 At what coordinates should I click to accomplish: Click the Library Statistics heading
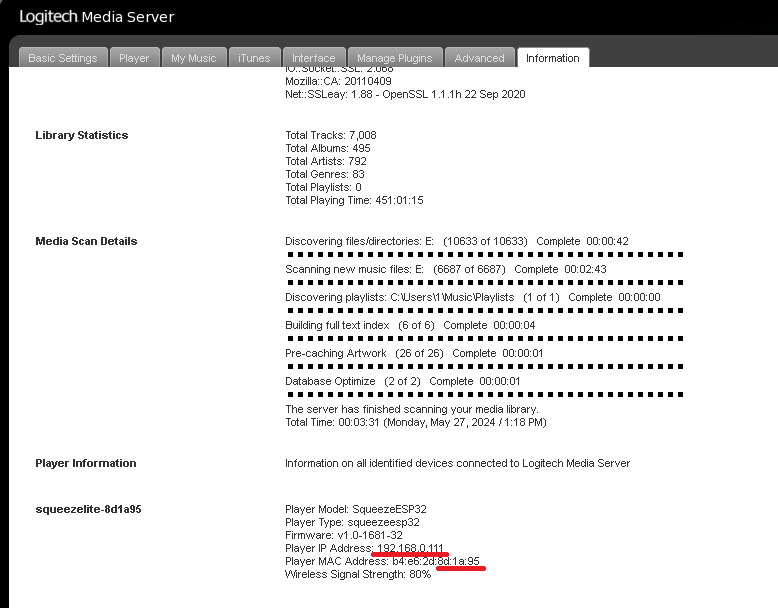[82, 135]
